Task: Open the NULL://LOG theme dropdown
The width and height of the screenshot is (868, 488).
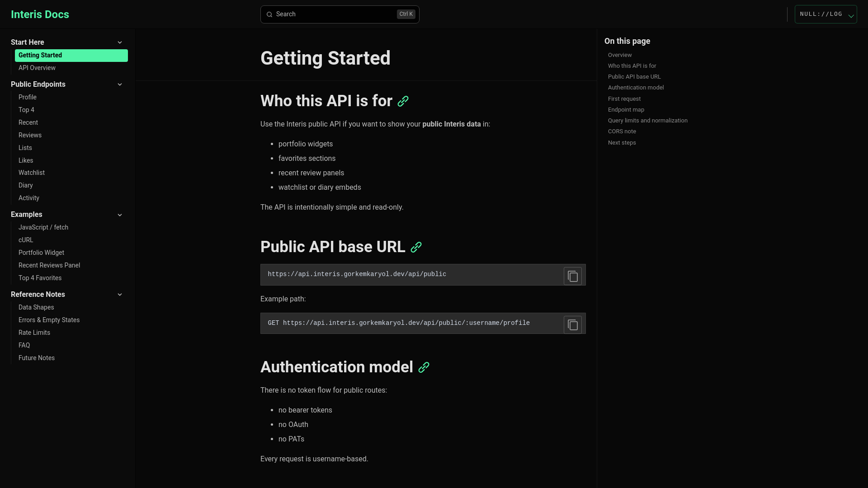Action: [826, 14]
